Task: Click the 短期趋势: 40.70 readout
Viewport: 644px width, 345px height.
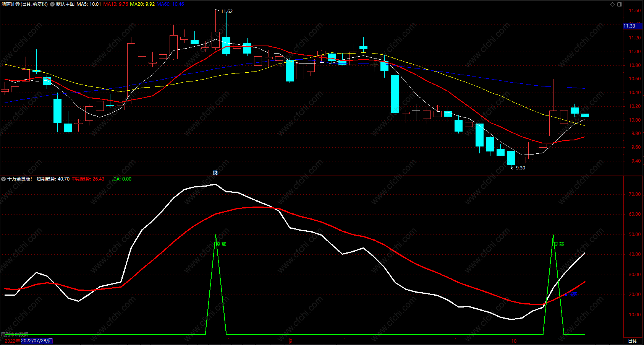Action: [x=53, y=179]
